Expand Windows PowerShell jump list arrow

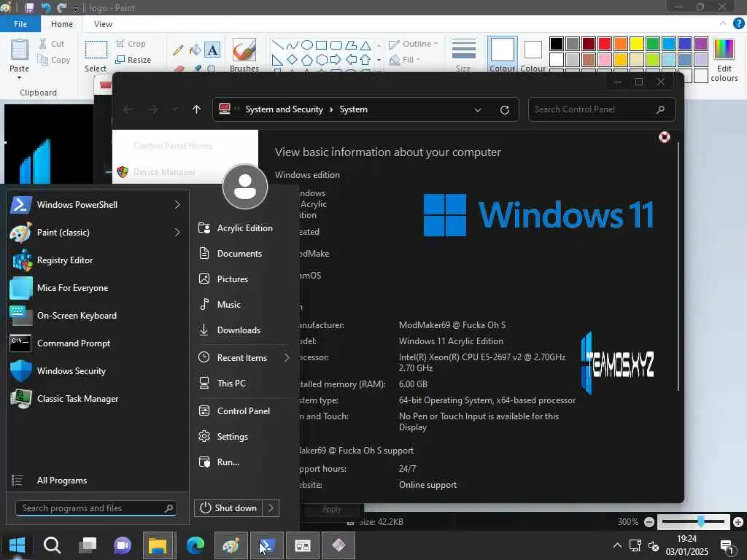point(178,205)
